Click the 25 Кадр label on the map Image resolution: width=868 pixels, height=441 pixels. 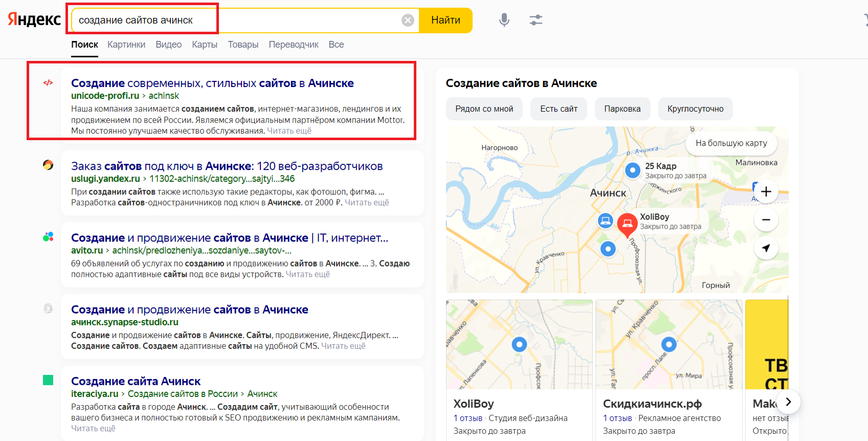pyautogui.click(x=661, y=166)
